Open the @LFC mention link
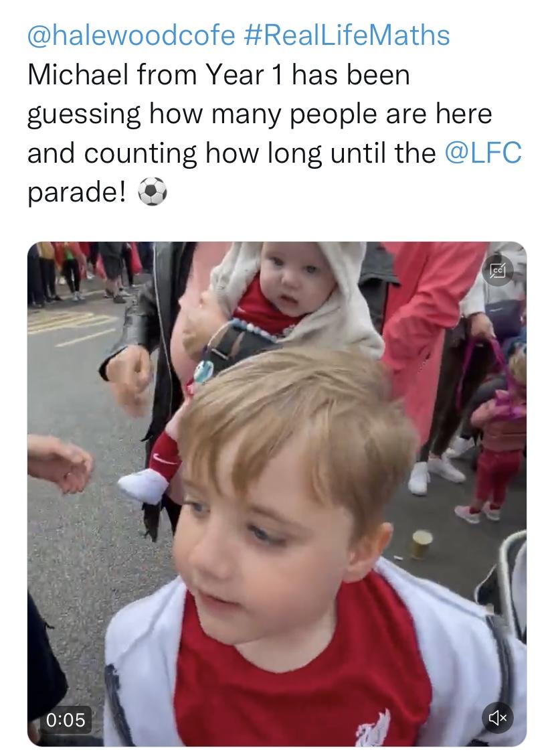This screenshot has width=554, height=756. pyautogui.click(x=483, y=153)
